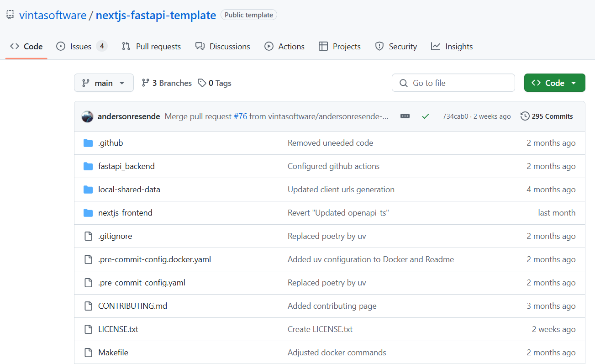Click the branches icon beside 3 Branches
Screen dimensions: 595x364
146,83
